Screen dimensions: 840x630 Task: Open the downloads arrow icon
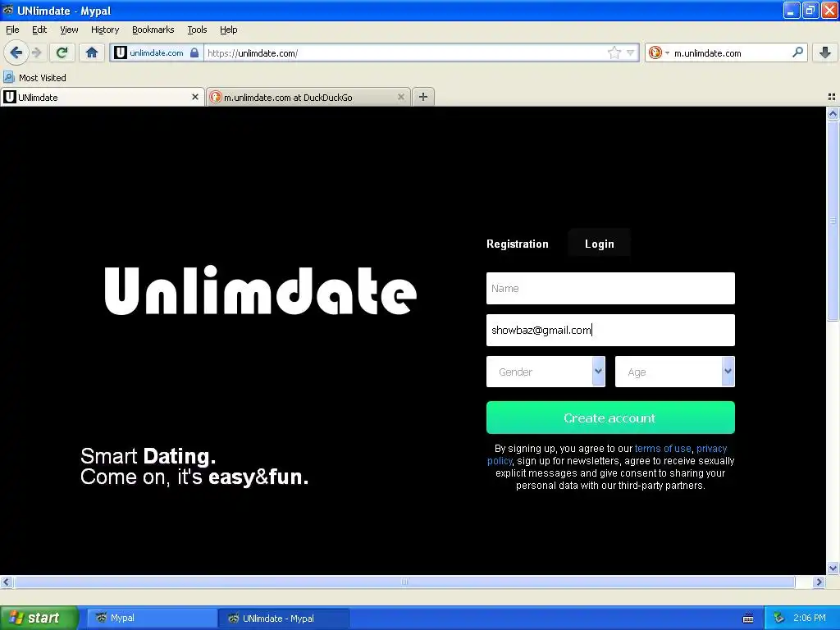825,52
